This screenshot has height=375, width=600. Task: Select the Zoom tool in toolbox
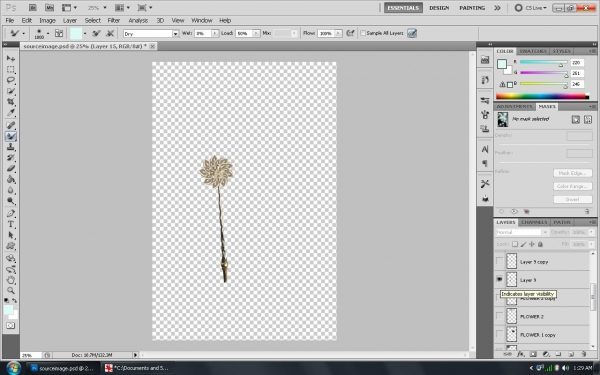[x=11, y=290]
